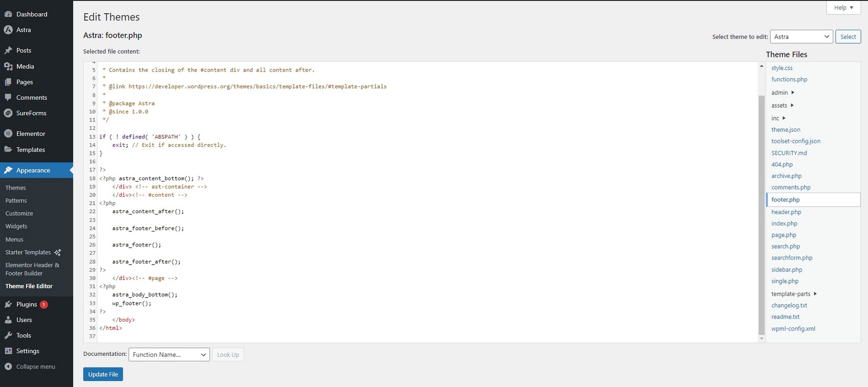Click the Appearance paintbrush icon
This screenshot has width=868, height=387.
point(8,170)
